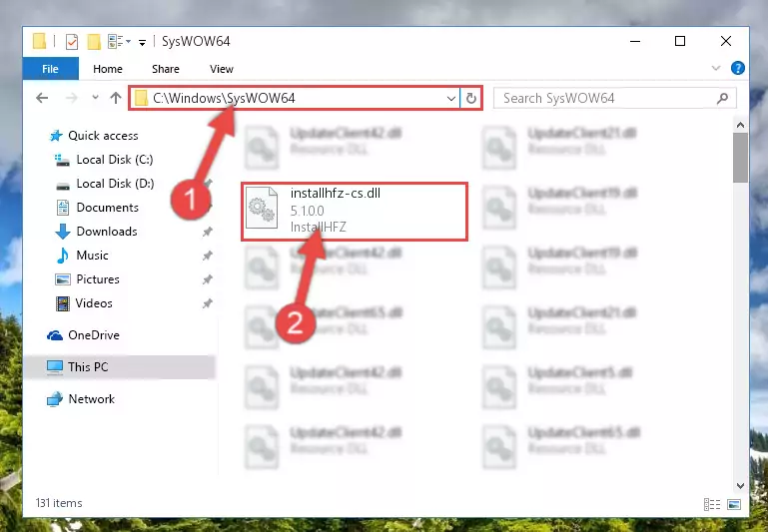768x532 pixels.
Task: Click the Documents page icon in sidebar
Action: [x=63, y=208]
